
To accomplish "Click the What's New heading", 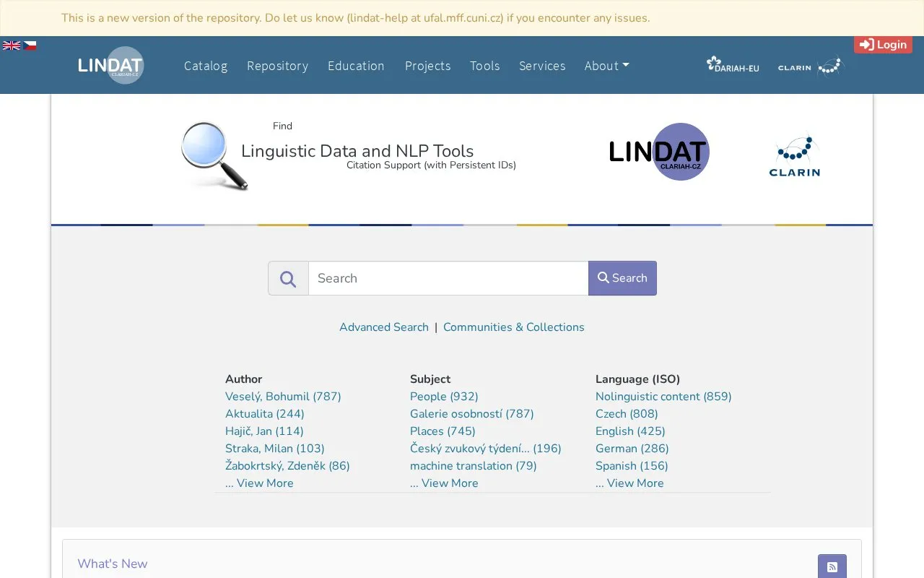I will click(113, 564).
